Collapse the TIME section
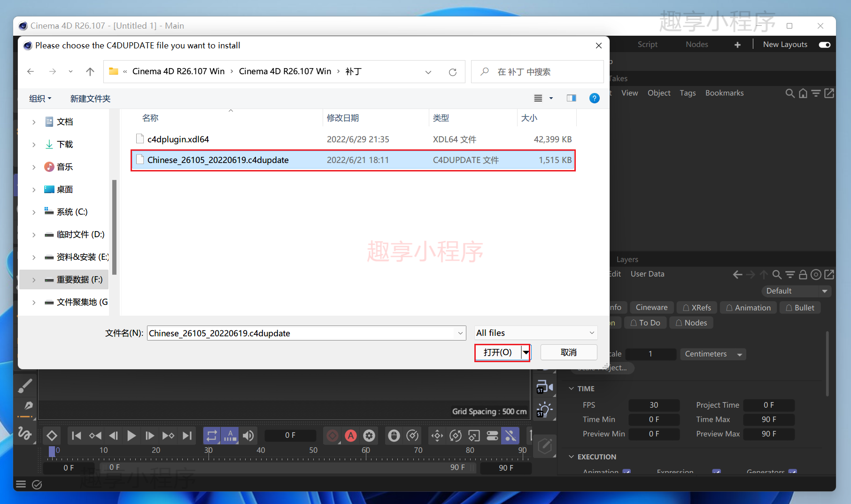Image resolution: width=851 pixels, height=504 pixels. click(x=571, y=389)
